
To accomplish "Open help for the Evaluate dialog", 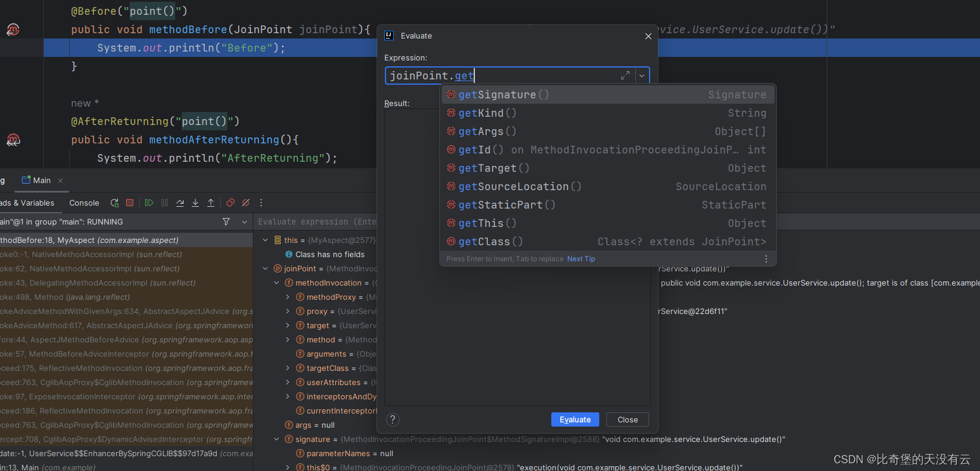I will coord(393,419).
